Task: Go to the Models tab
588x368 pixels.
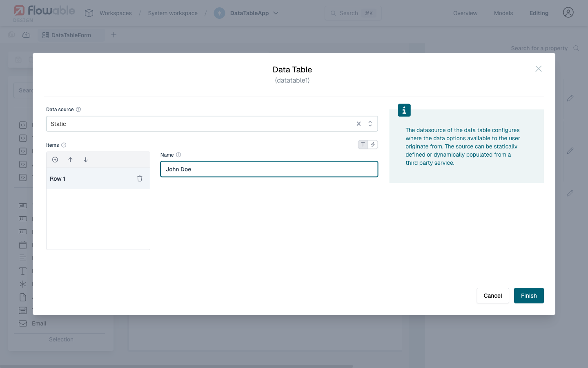Action: [x=503, y=13]
